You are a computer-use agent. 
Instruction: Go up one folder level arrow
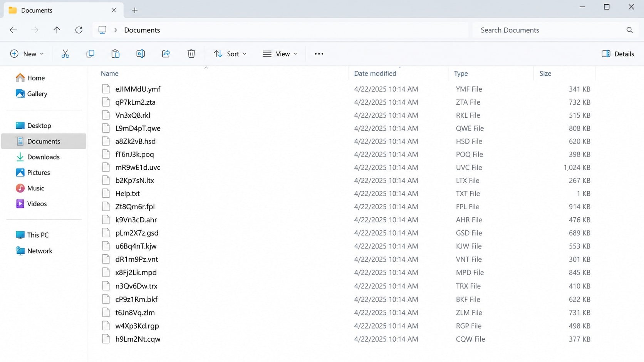pos(57,30)
